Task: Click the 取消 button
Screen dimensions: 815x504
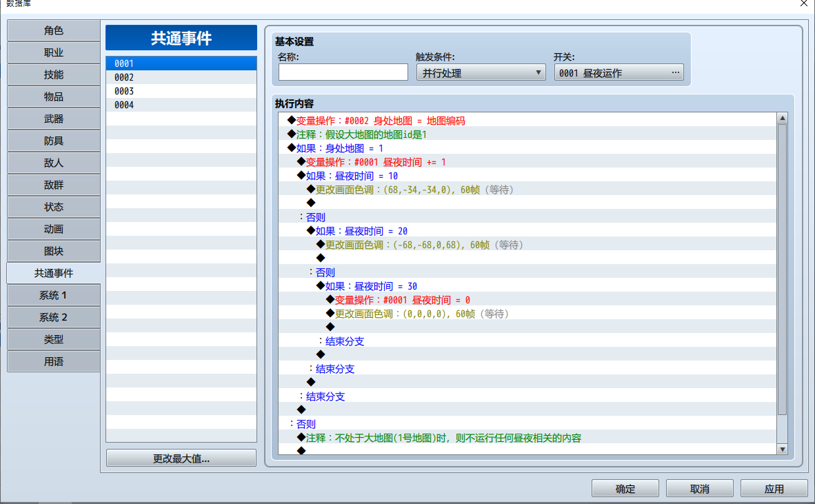Action: tap(700, 488)
